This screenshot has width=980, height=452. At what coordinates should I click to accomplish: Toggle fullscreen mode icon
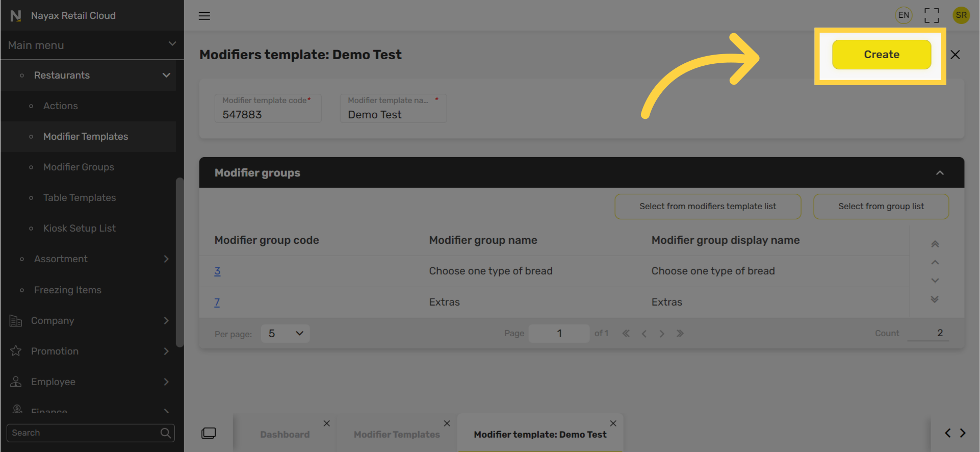point(931,15)
